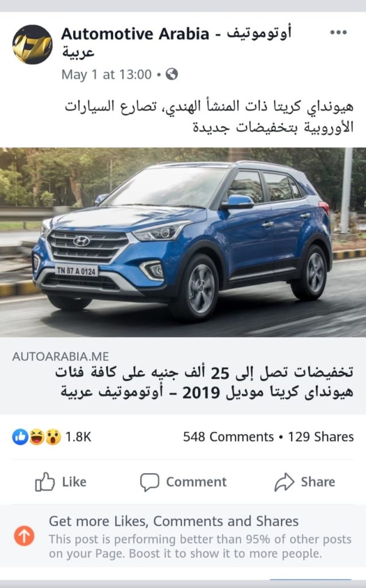
Task: Select Get more Likes, Comments and Shares
Action: coord(174,521)
